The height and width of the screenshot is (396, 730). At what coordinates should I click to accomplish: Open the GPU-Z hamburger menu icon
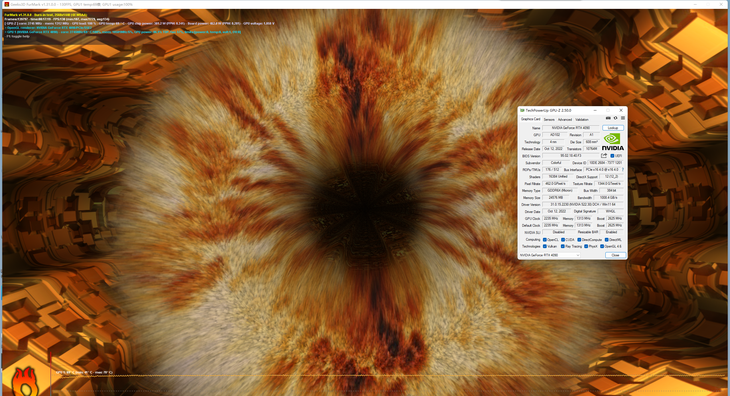coord(622,118)
